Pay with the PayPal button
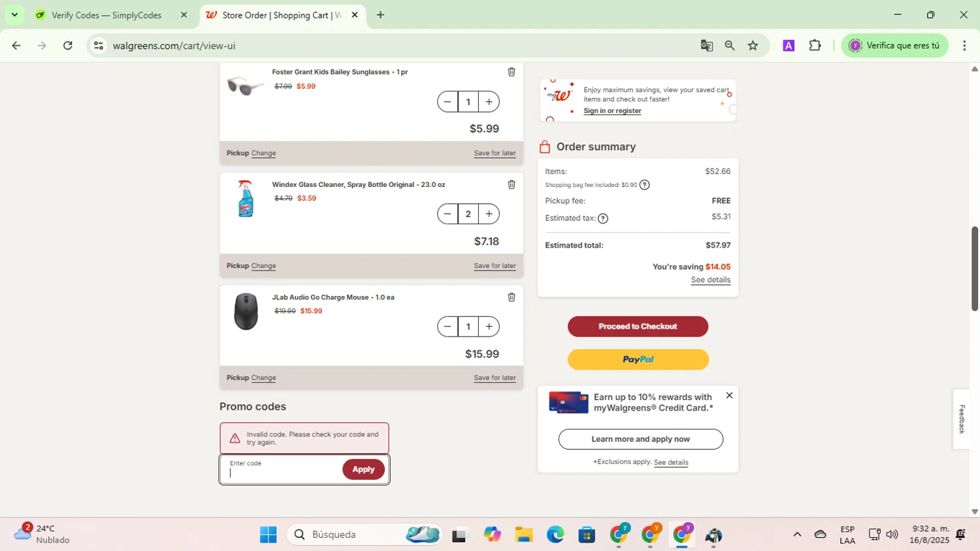Screen dimensions: 980x551 638,359
